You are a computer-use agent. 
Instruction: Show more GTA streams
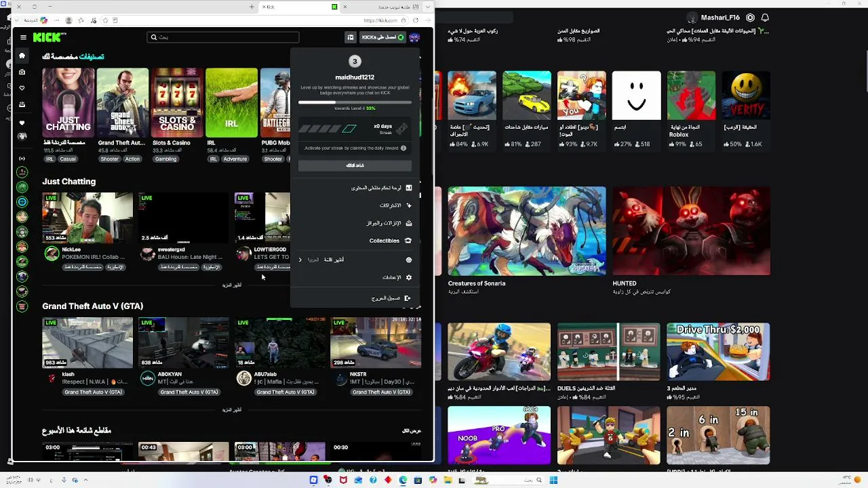point(231,410)
